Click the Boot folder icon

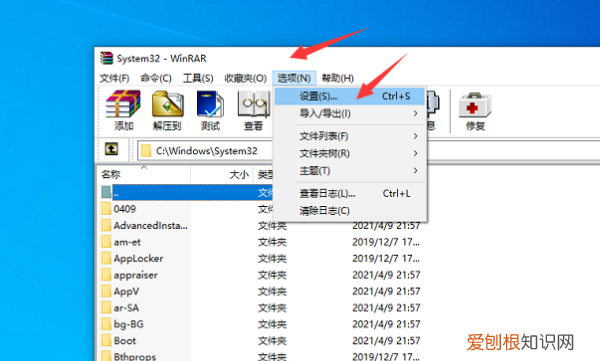point(106,341)
